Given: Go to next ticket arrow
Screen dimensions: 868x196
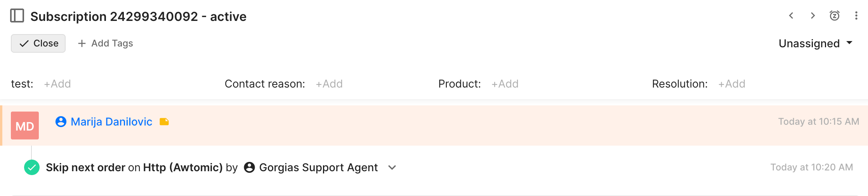Looking at the screenshot, I should (x=813, y=15).
